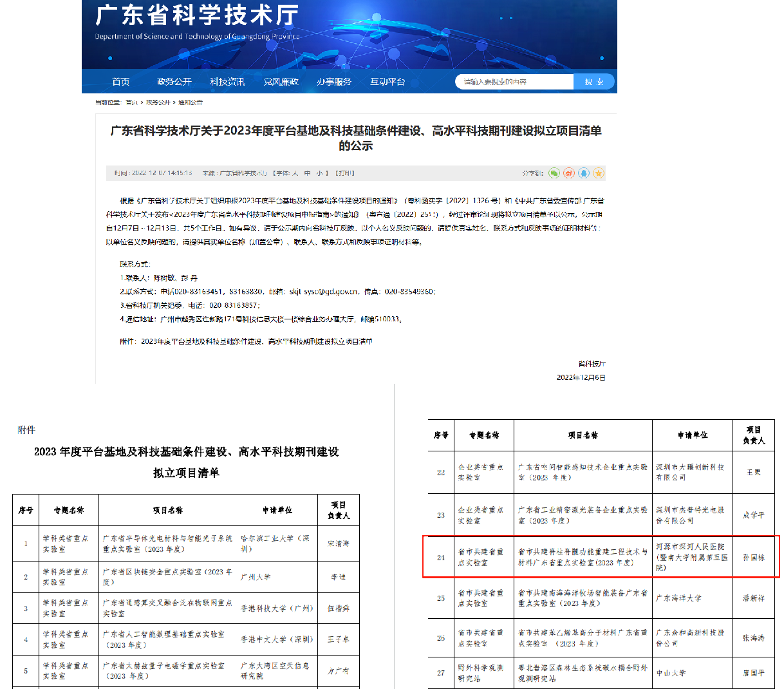Click the cell 广东省空间智能感知技术企业重点实验室
The height and width of the screenshot is (689, 784).
583,472
